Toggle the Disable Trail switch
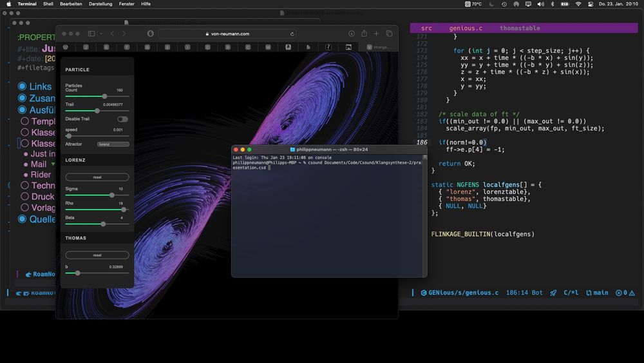The image size is (644, 363). [122, 119]
